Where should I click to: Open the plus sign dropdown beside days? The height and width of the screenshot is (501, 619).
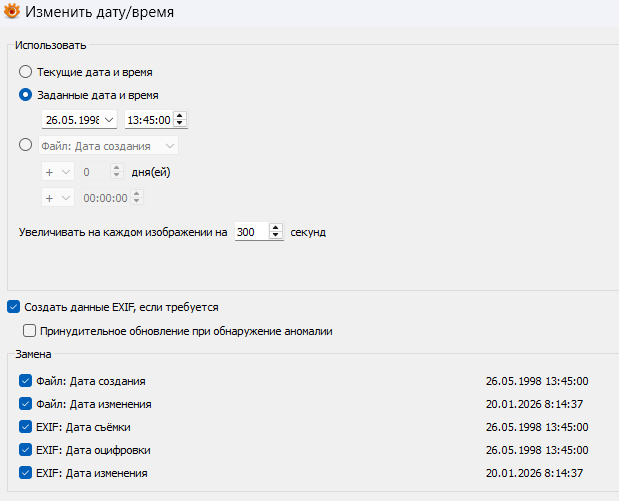coord(58,172)
